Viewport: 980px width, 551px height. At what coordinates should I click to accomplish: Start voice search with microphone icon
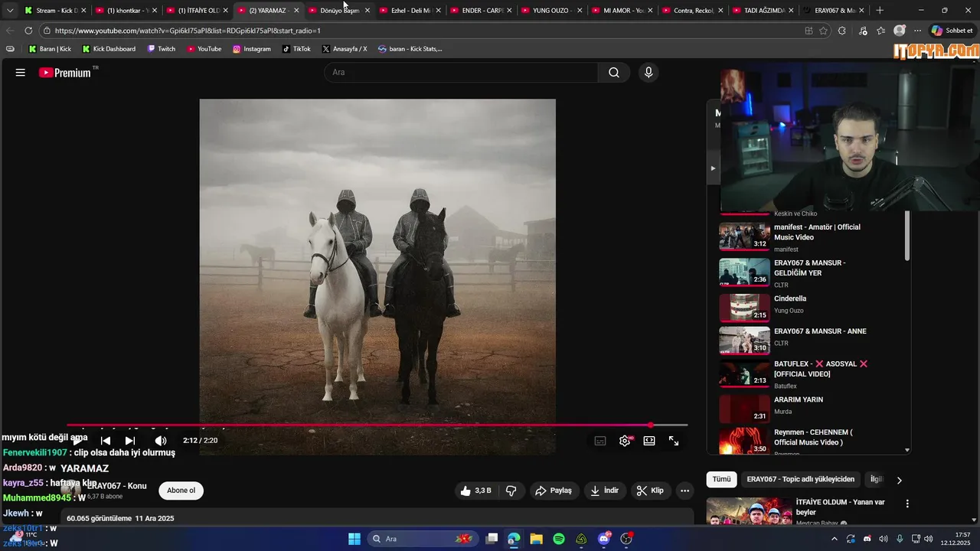coord(648,73)
